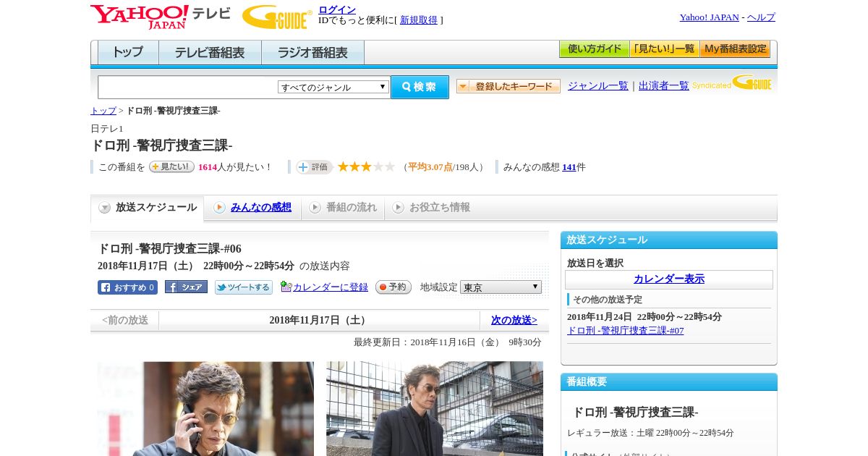868x456 pixels.
Task: Click the レギュラー放送 schedule text
Action: [650, 433]
